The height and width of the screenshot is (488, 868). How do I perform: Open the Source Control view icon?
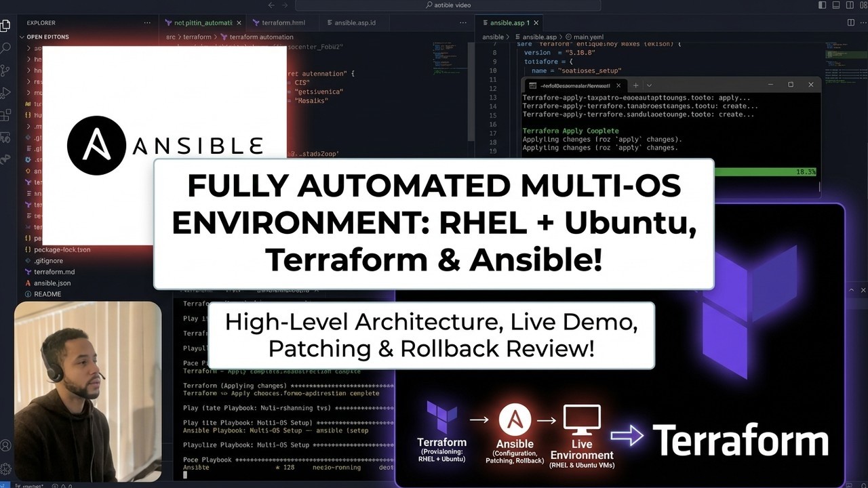(5, 70)
